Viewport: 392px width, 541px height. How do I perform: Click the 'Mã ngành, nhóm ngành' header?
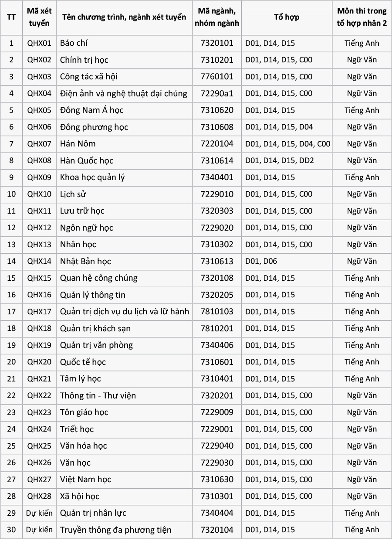[217, 17]
